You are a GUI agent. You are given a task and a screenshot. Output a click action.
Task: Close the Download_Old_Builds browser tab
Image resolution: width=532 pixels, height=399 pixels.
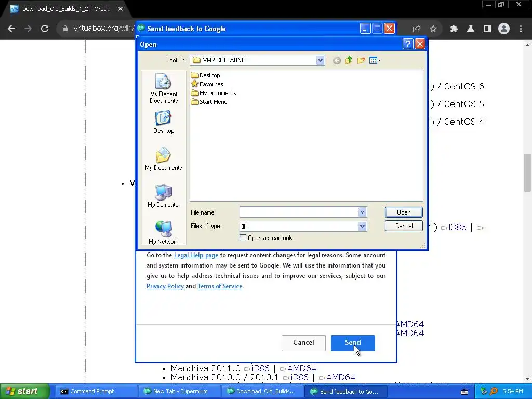click(x=121, y=9)
